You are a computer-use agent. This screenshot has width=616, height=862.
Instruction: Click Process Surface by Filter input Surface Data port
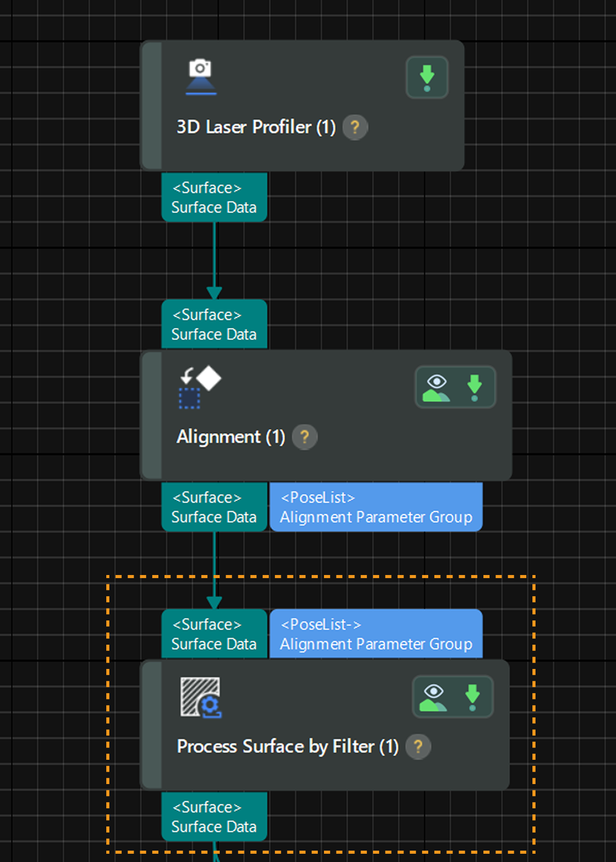click(x=214, y=634)
